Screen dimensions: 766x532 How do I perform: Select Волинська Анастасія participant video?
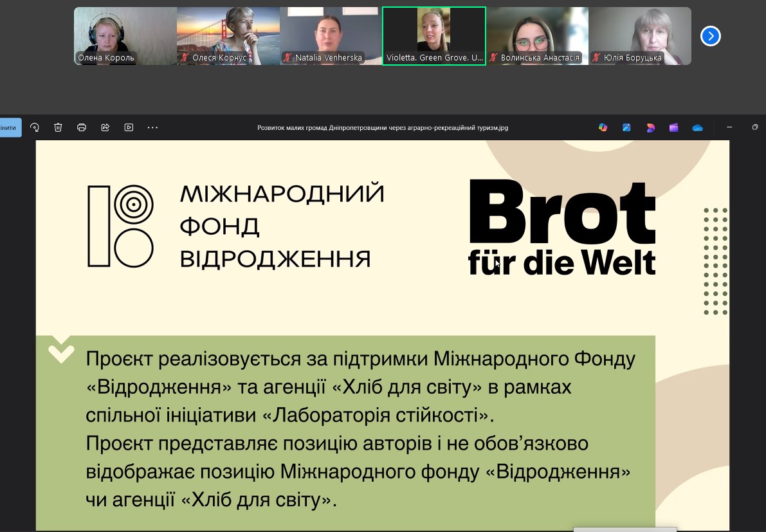coord(537,35)
